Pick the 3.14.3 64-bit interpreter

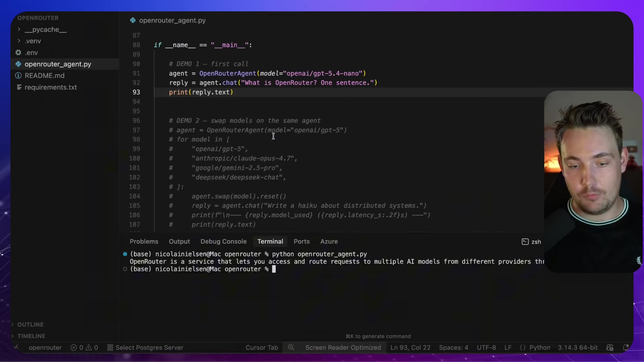pyautogui.click(x=578, y=348)
